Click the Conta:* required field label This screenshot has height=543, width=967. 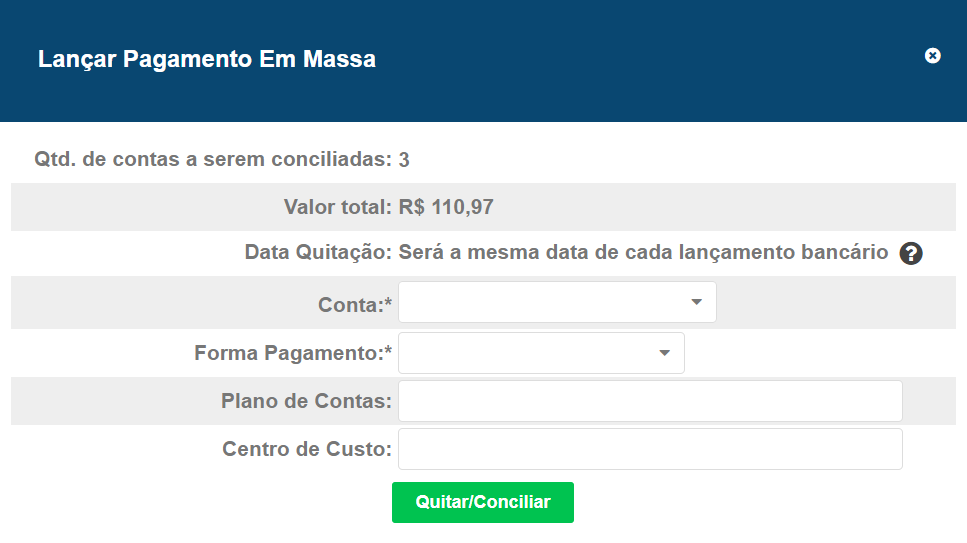click(355, 305)
